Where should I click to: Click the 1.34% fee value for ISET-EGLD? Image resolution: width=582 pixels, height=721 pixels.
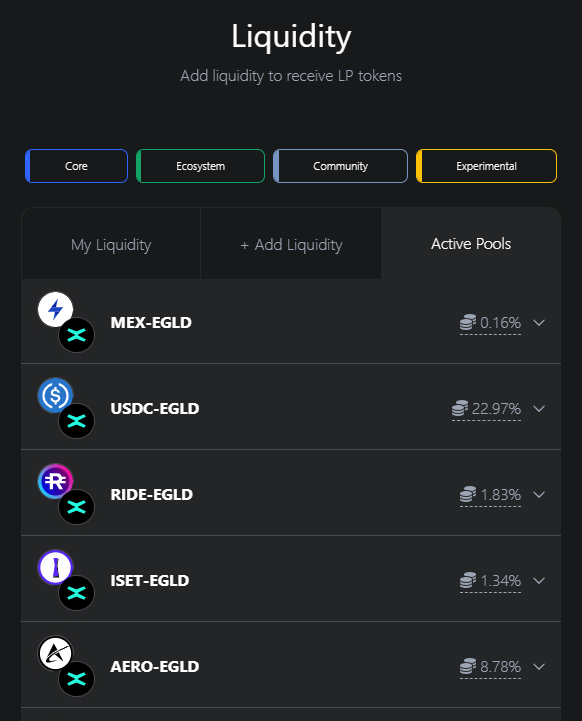pyautogui.click(x=501, y=581)
